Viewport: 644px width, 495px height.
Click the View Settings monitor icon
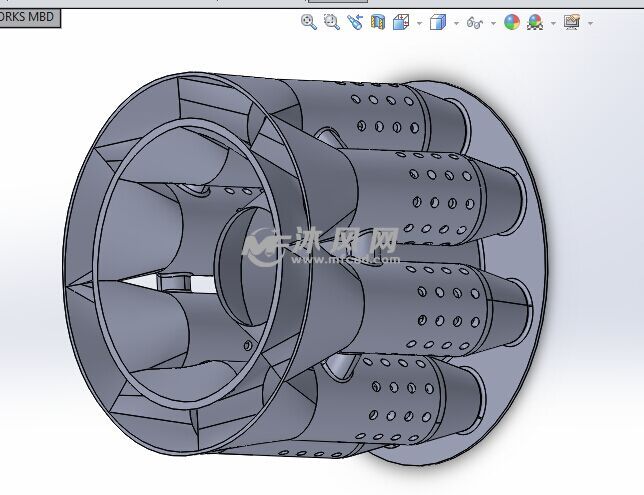point(572,22)
